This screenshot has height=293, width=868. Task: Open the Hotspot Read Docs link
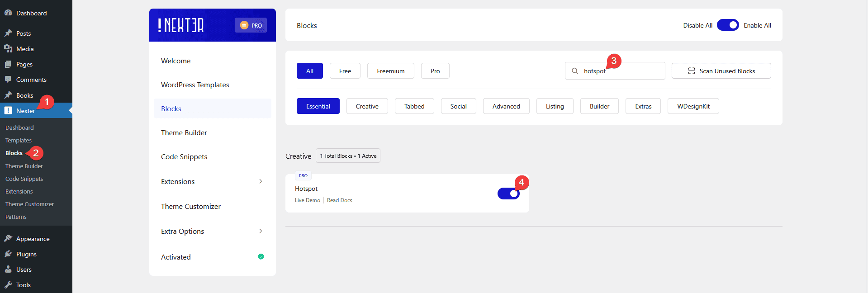(339, 200)
